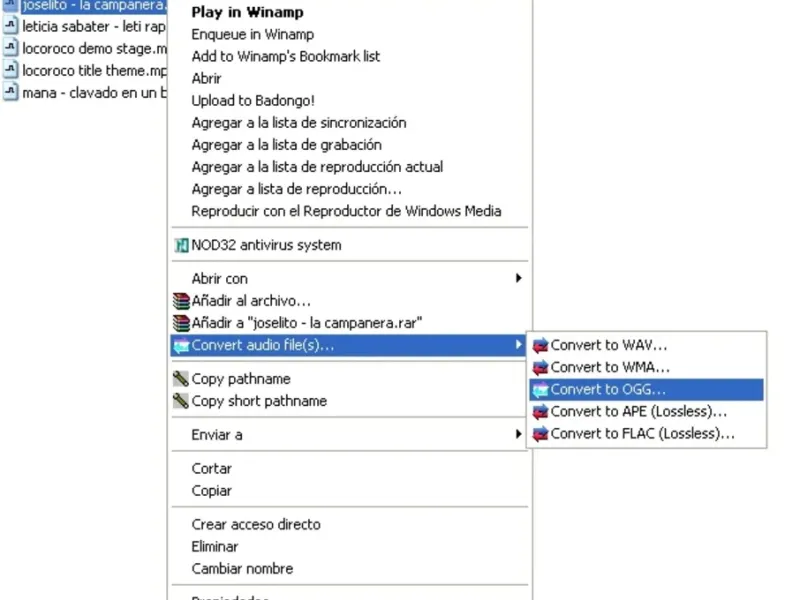Image resolution: width=800 pixels, height=600 pixels.
Task: Click the Convert to APE icon
Action: coord(541,412)
